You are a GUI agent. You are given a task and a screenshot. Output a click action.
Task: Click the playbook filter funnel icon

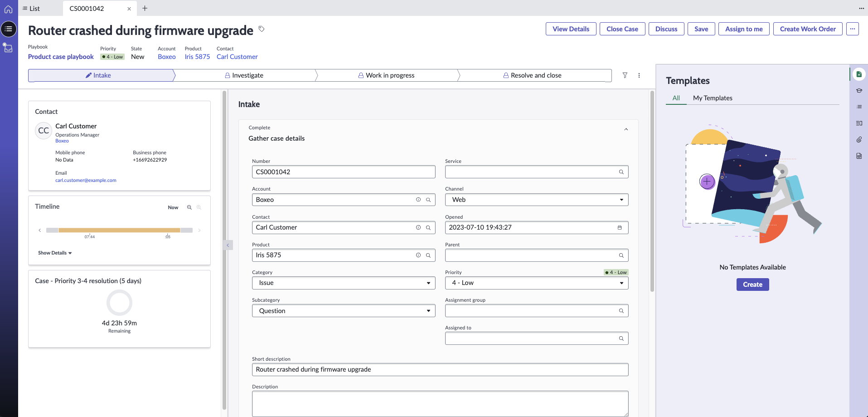point(625,75)
